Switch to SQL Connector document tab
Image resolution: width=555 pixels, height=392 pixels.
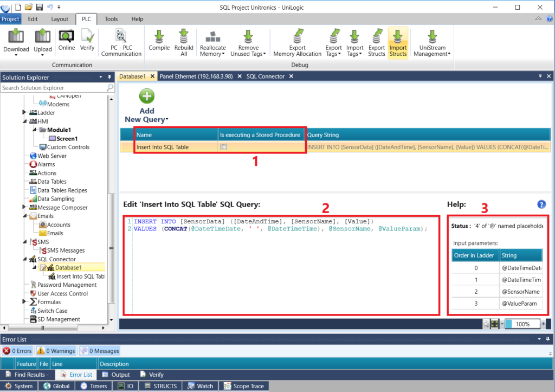(x=266, y=76)
